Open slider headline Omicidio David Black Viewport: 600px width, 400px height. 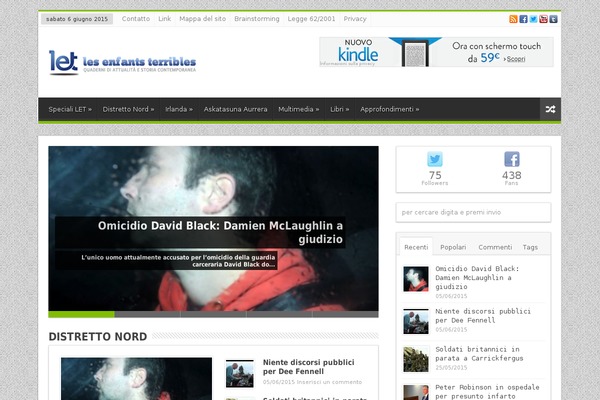click(220, 232)
